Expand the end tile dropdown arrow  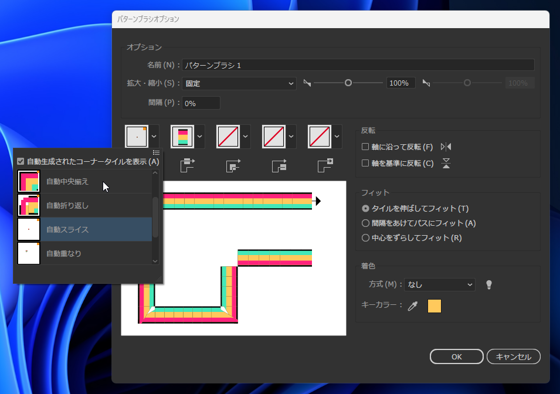coord(337,136)
